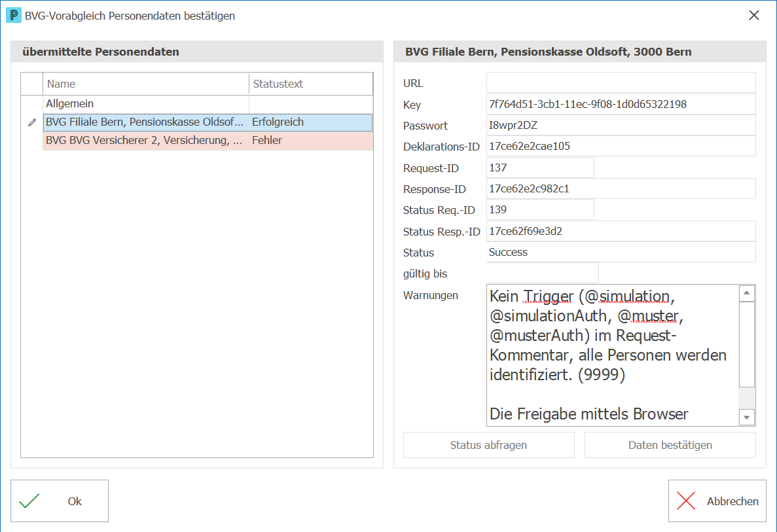Click Status abfragen button
The image size is (777, 532).
pos(488,445)
